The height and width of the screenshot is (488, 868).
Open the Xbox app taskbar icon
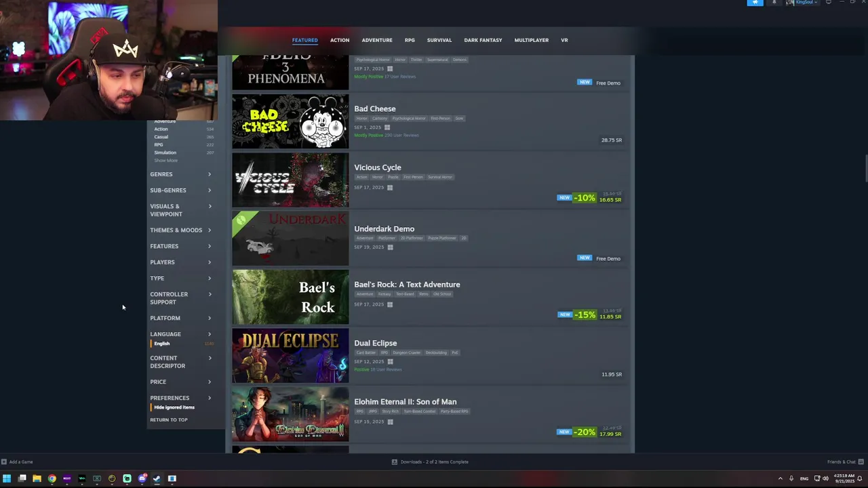[x=97, y=479]
